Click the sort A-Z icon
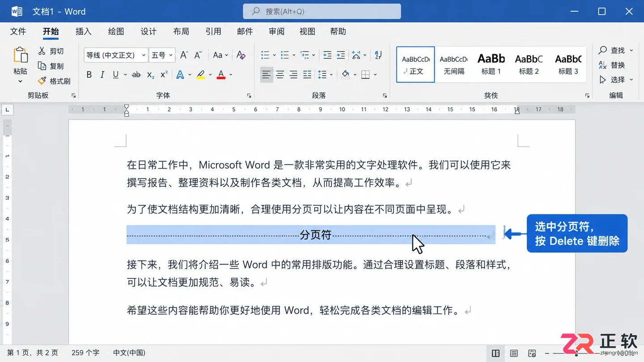 point(378,55)
